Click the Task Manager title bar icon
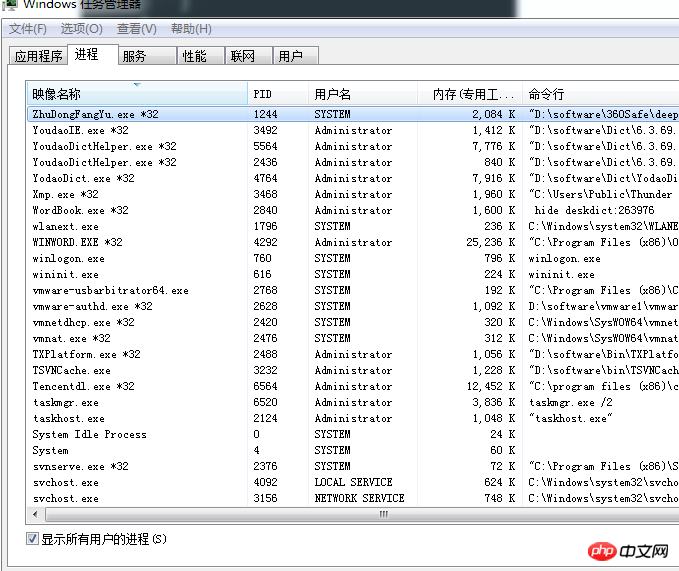Image resolution: width=679 pixels, height=571 pixels. pos(9,5)
